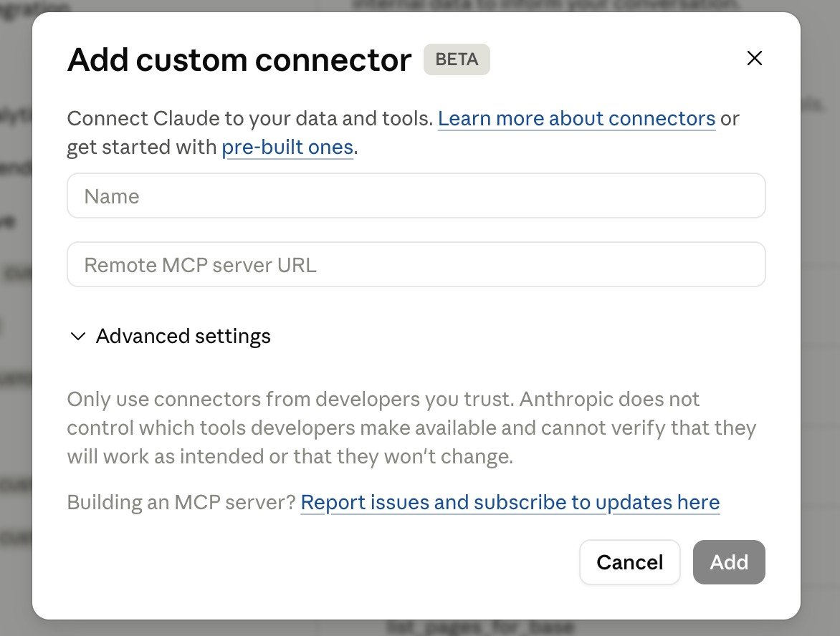This screenshot has height=636, width=840.
Task: Click the 'Only use connectors from developers' warning text
Action: 411,428
